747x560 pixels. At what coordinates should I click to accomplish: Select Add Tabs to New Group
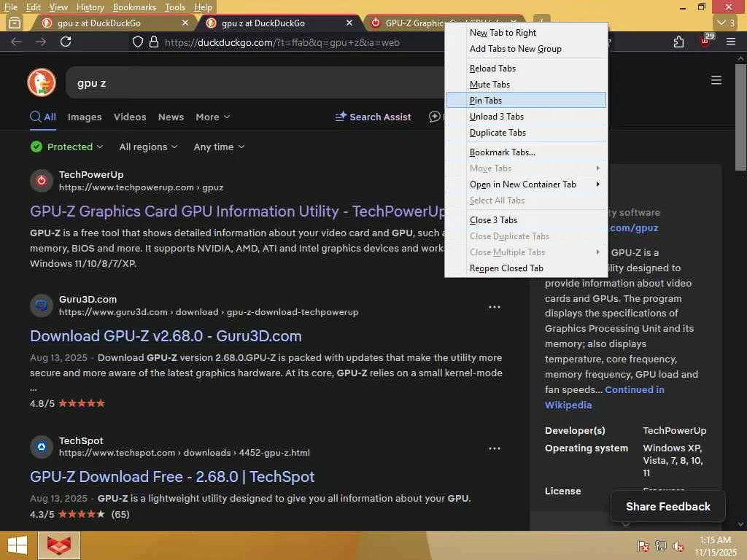point(527,49)
